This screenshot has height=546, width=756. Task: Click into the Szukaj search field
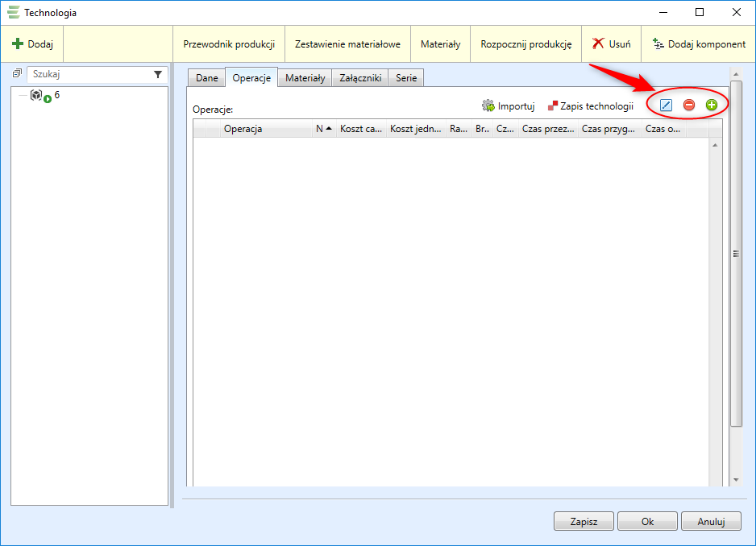point(89,74)
